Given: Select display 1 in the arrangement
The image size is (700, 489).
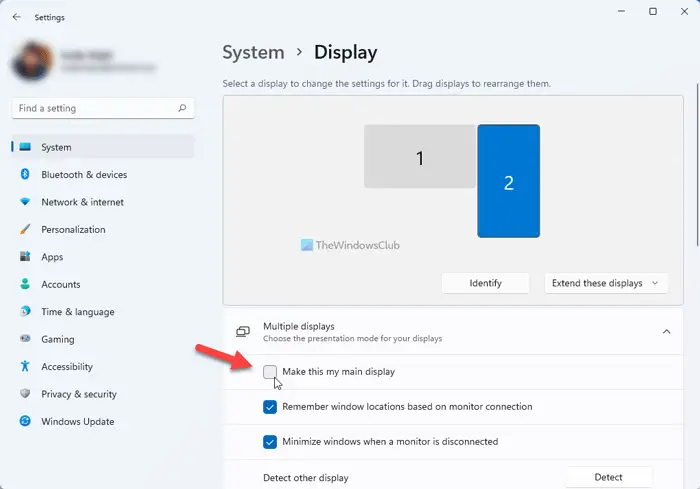Looking at the screenshot, I should [420, 156].
